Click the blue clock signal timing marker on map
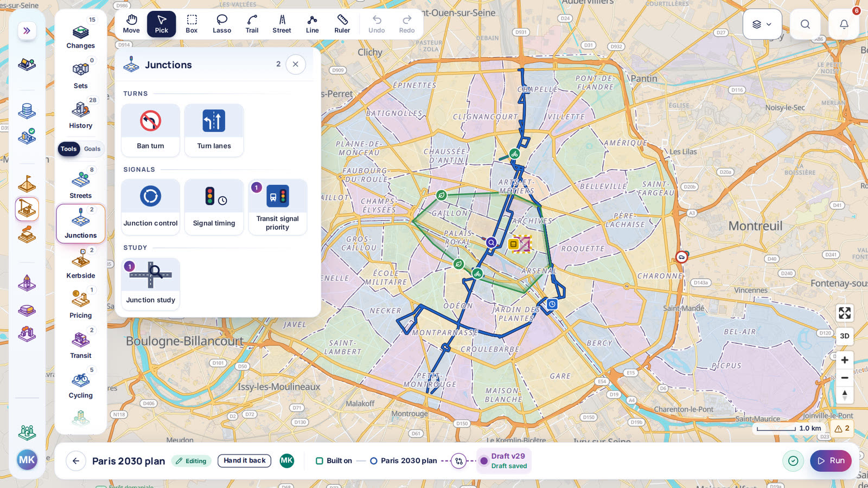This screenshot has width=868, height=488. 552,304
